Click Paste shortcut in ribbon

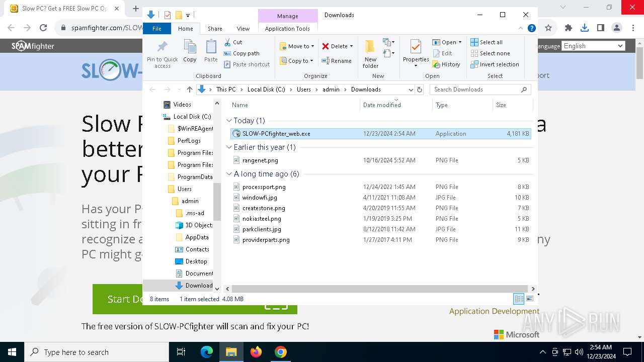(x=247, y=64)
